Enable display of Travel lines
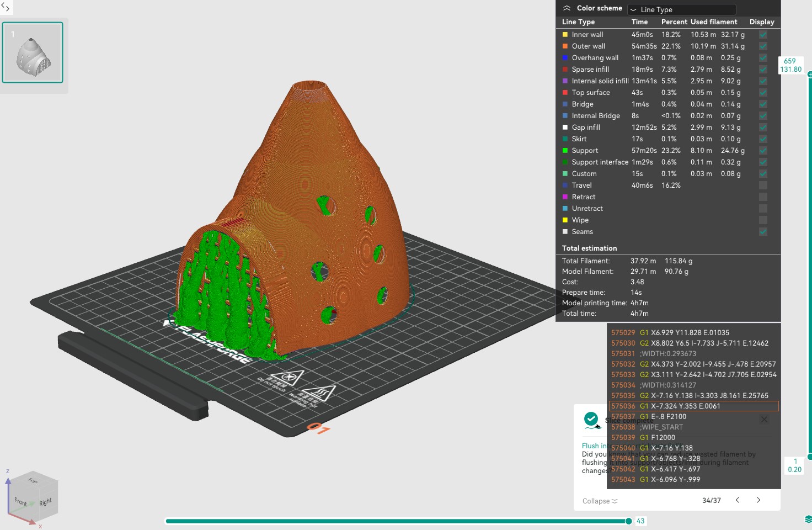The width and height of the screenshot is (812, 530). (763, 185)
